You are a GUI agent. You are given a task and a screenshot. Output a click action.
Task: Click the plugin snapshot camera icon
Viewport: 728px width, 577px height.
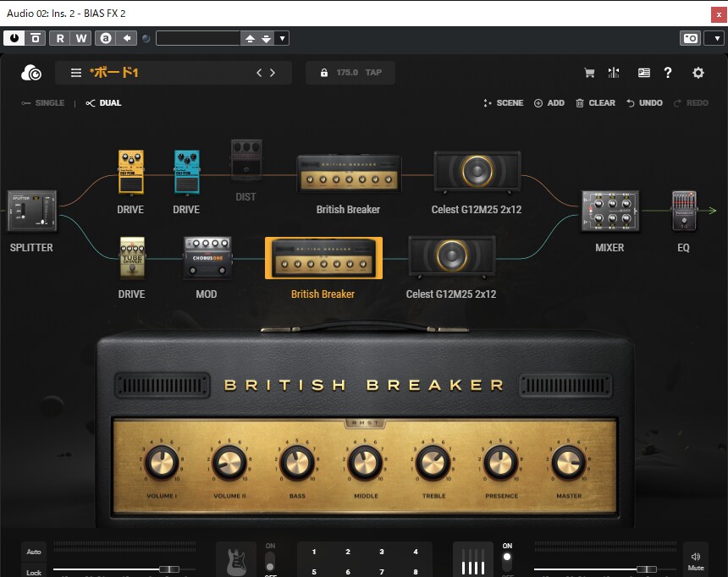(691, 38)
